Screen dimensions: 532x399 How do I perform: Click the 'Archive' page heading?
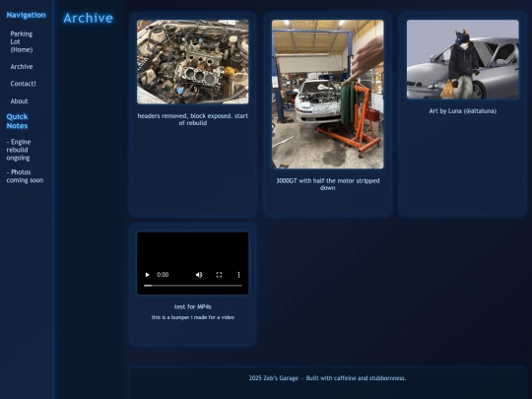[89, 18]
